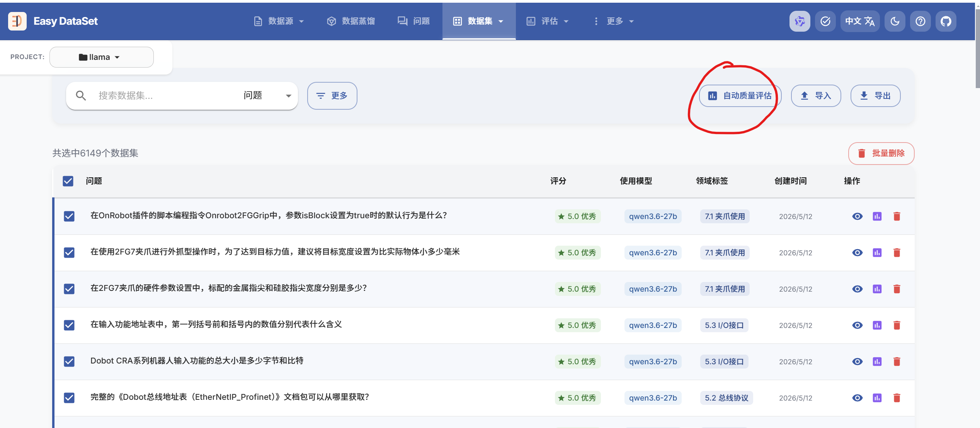This screenshot has width=980, height=428.
Task: Click qwen3.6-27b chip in Dobot CRA系列 row
Action: (653, 362)
